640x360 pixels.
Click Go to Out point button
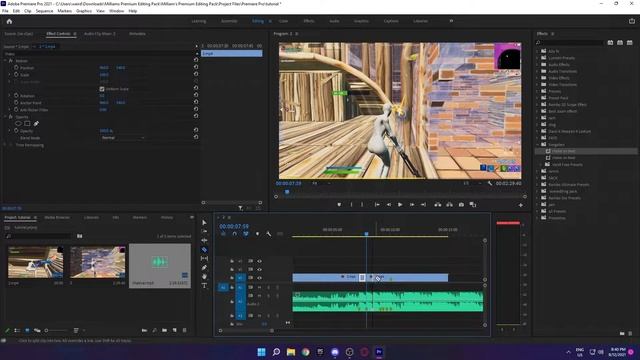pyautogui.click(x=424, y=204)
